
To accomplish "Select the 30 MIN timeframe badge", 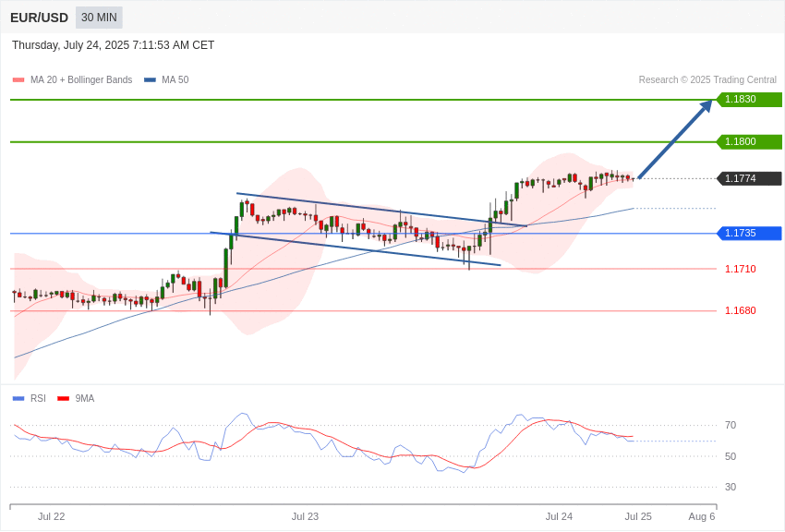I will click(x=99, y=18).
